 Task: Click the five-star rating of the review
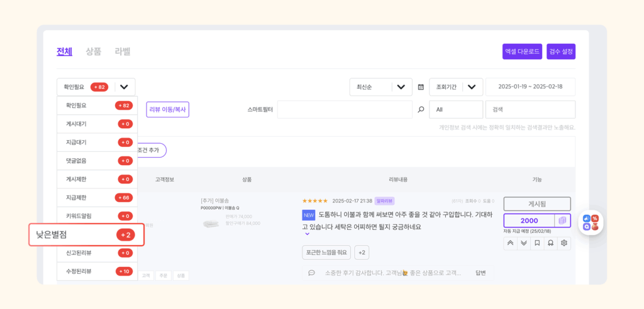click(x=314, y=201)
